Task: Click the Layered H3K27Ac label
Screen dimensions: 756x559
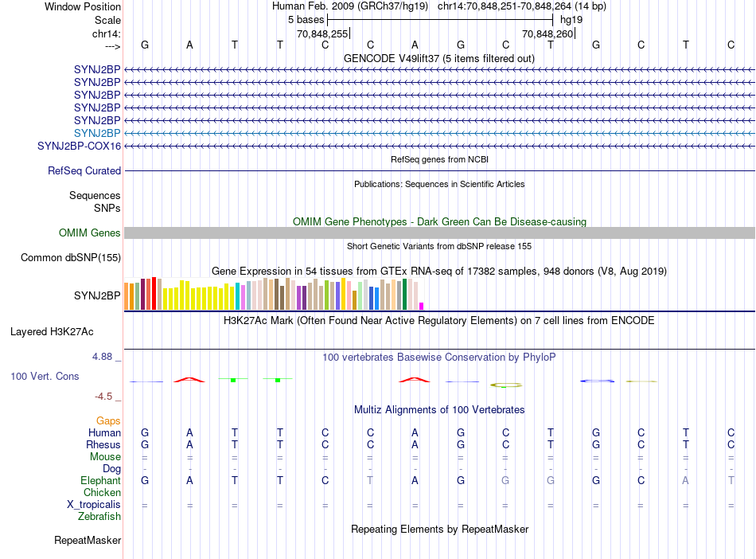Action: (52, 332)
